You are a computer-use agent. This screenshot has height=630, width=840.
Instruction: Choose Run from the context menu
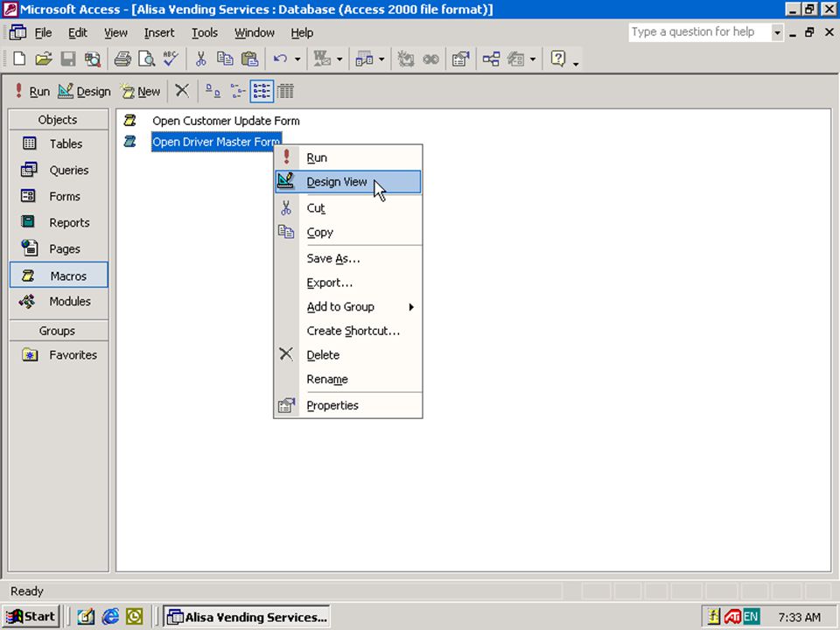[x=348, y=158]
